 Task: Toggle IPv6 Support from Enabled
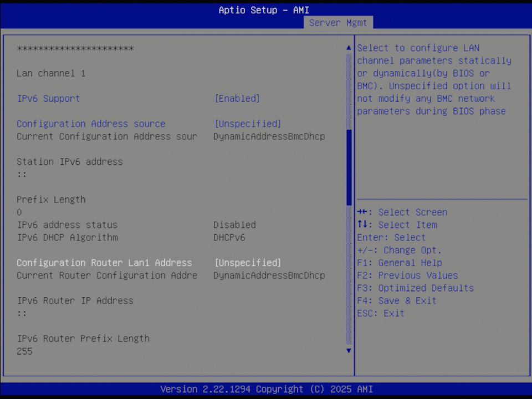click(237, 98)
